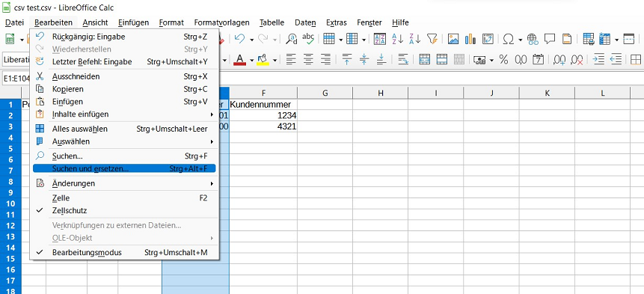The image size is (644, 294).
Task: Toggle wrap text icon
Action: pyautogui.click(x=403, y=60)
